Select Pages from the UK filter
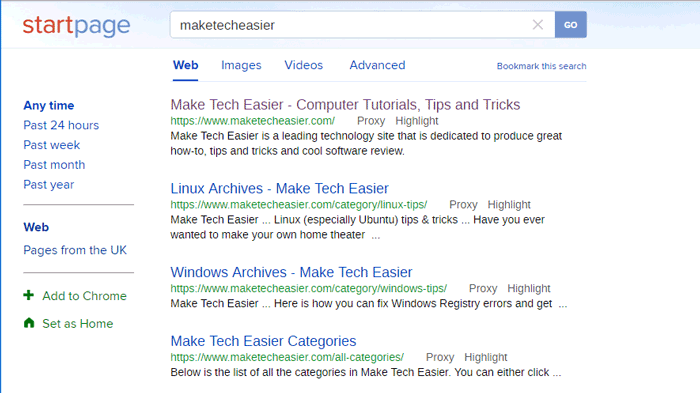Viewport: 700px width, 393px height. [x=75, y=250]
